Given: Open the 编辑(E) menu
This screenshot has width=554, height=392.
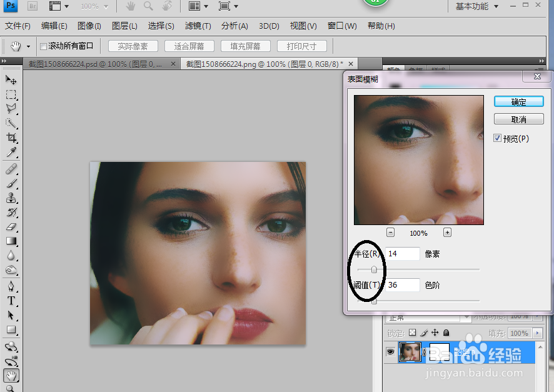Looking at the screenshot, I should click(x=54, y=26).
